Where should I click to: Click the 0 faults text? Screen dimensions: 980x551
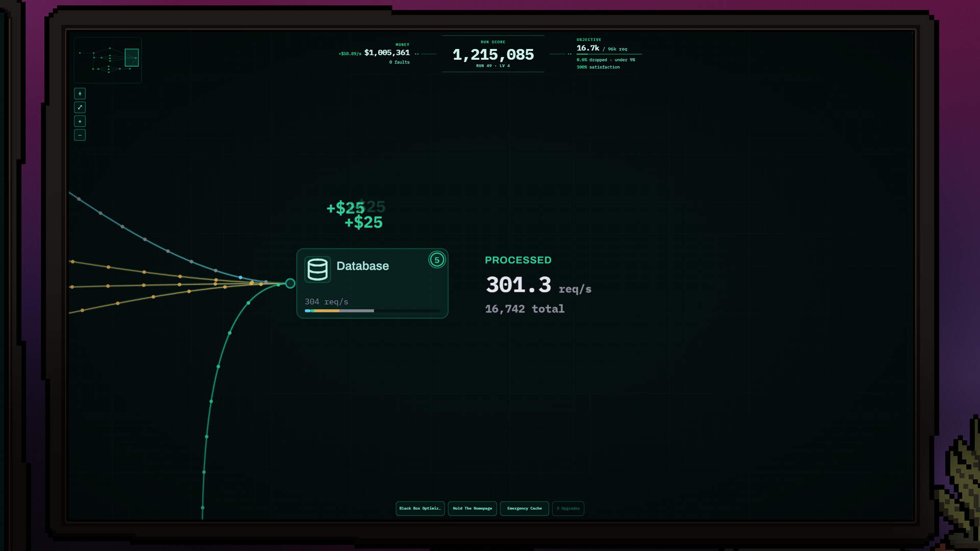[399, 62]
